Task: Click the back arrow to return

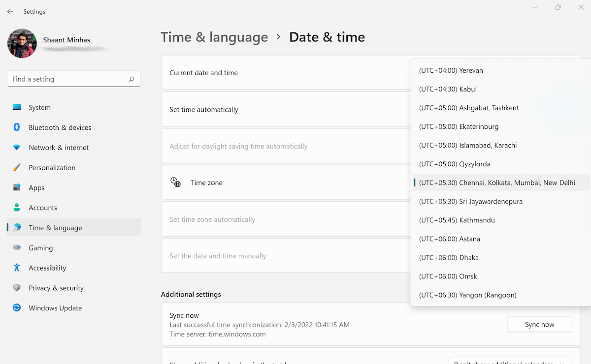Action: click(x=10, y=11)
